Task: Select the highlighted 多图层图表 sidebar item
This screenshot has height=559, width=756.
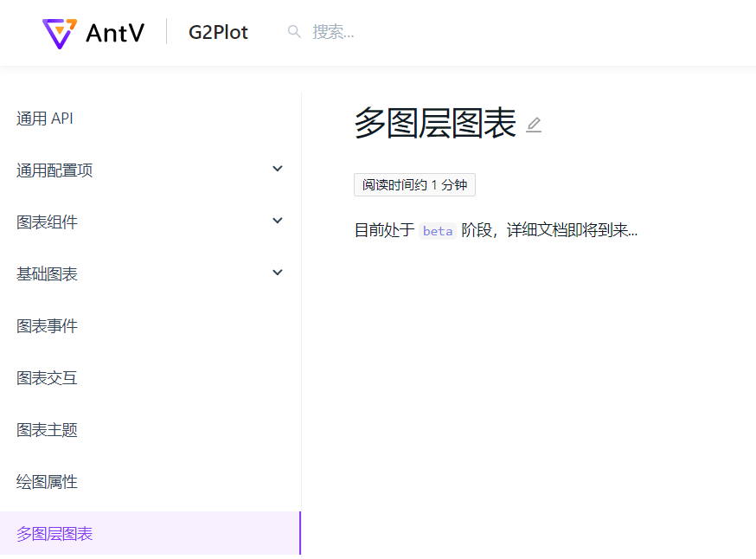Action: point(54,533)
